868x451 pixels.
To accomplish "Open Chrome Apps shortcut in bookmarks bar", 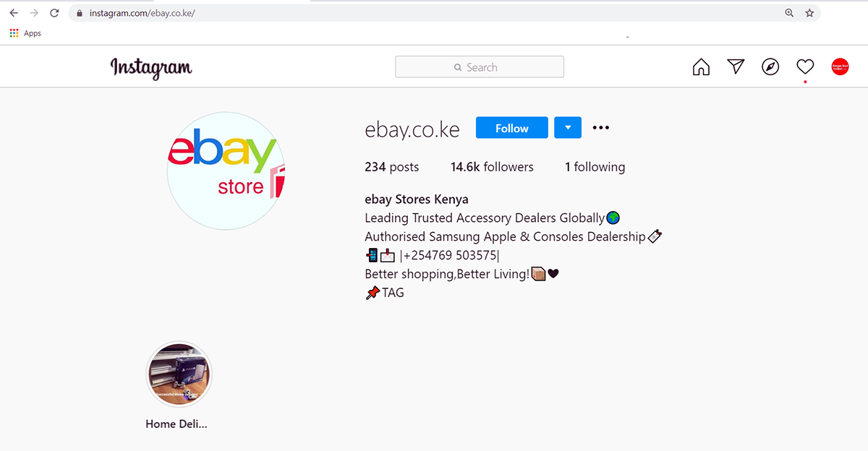I will point(25,33).
